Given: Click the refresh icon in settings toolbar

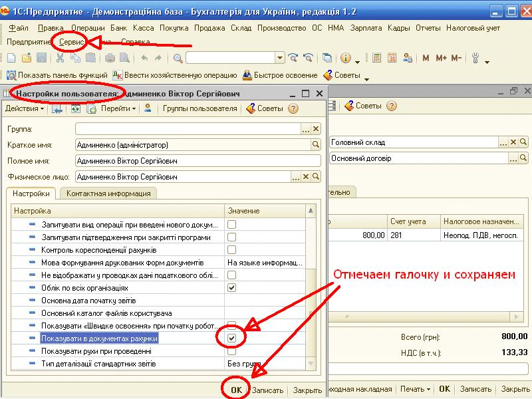Looking at the screenshot, I should pos(75,108).
